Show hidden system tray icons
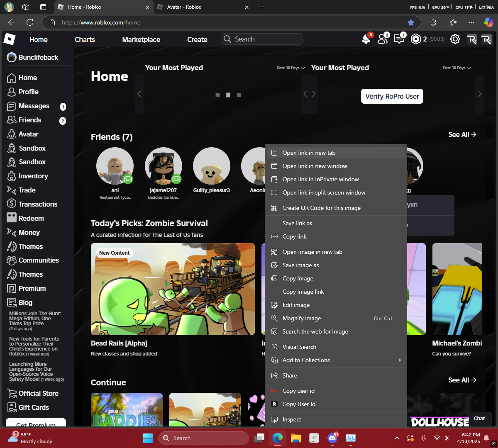This screenshot has height=448, width=498. 397,438
